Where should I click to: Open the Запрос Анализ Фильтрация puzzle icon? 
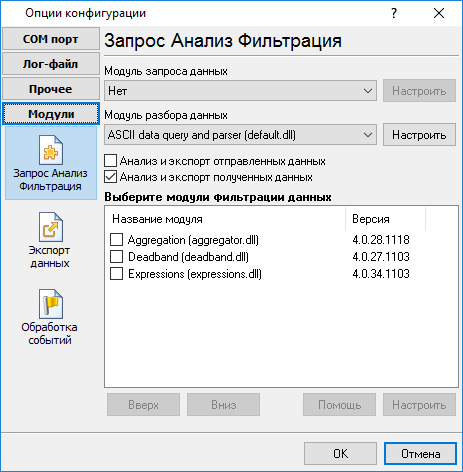[51, 150]
